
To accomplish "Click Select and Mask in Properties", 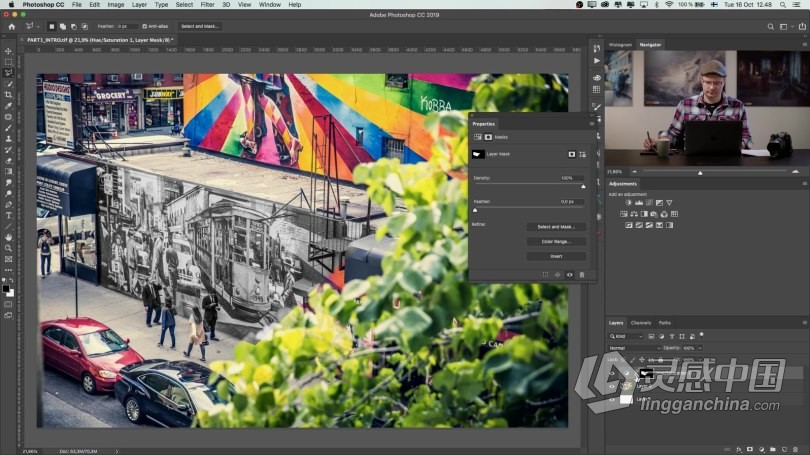I will (556, 227).
